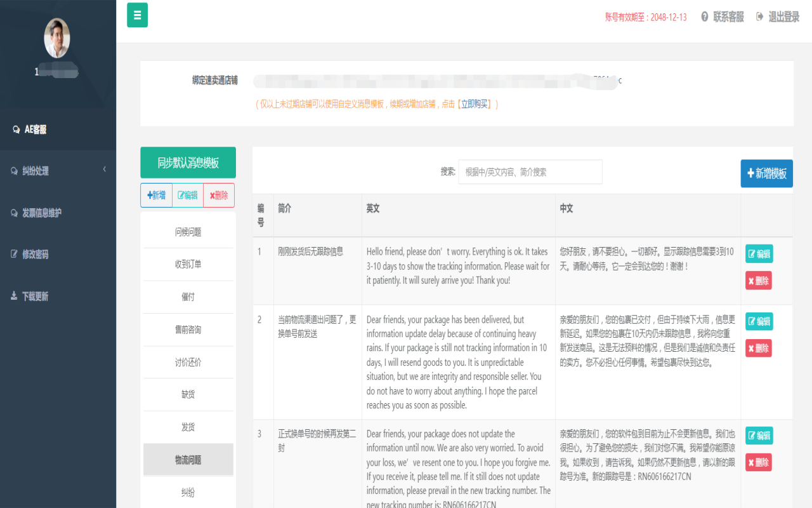
Task: Delete template number 3 with its 删除 button
Action: click(x=759, y=462)
